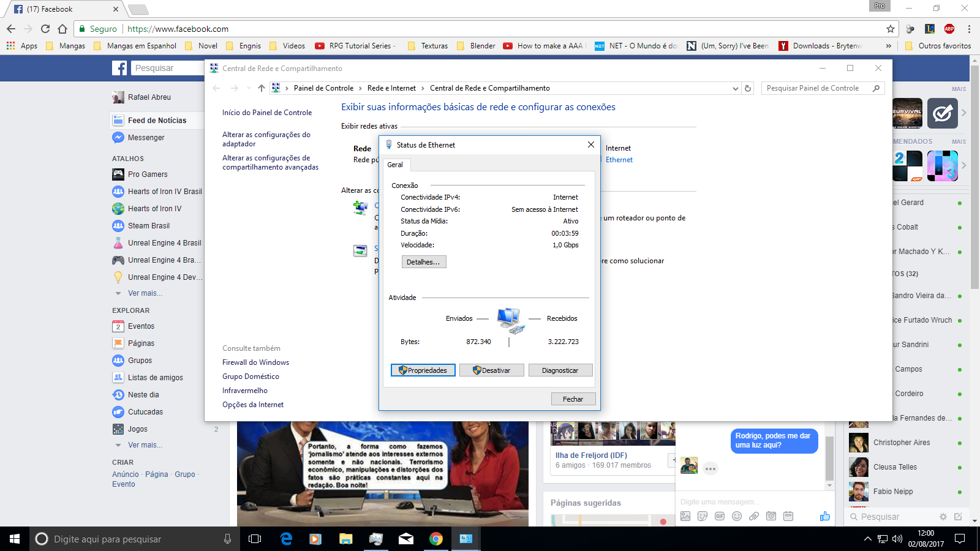The height and width of the screenshot is (551, 980).
Task: Open Jogos in sidebar
Action: 137,429
